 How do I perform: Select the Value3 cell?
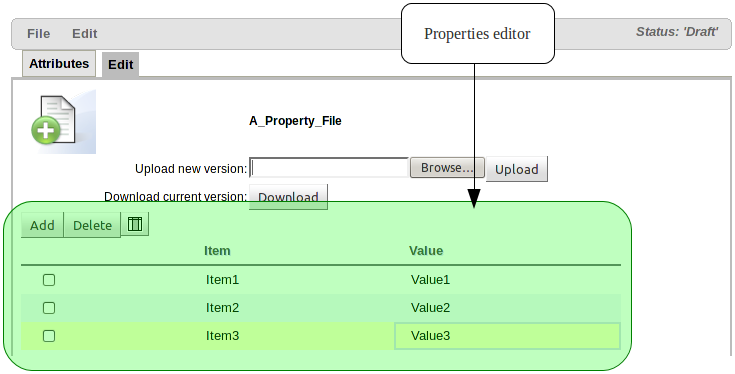tap(508, 336)
